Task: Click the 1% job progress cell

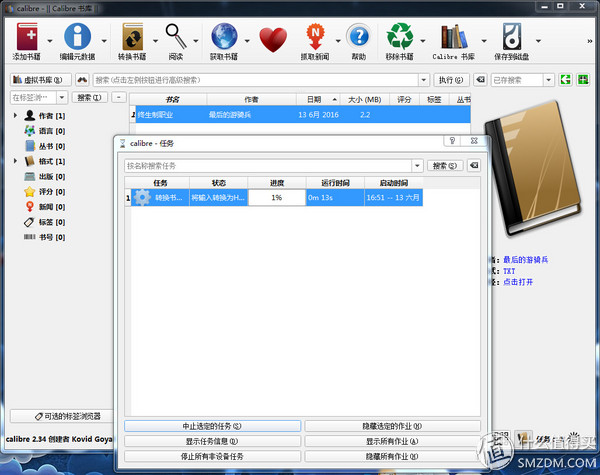Action: click(277, 198)
